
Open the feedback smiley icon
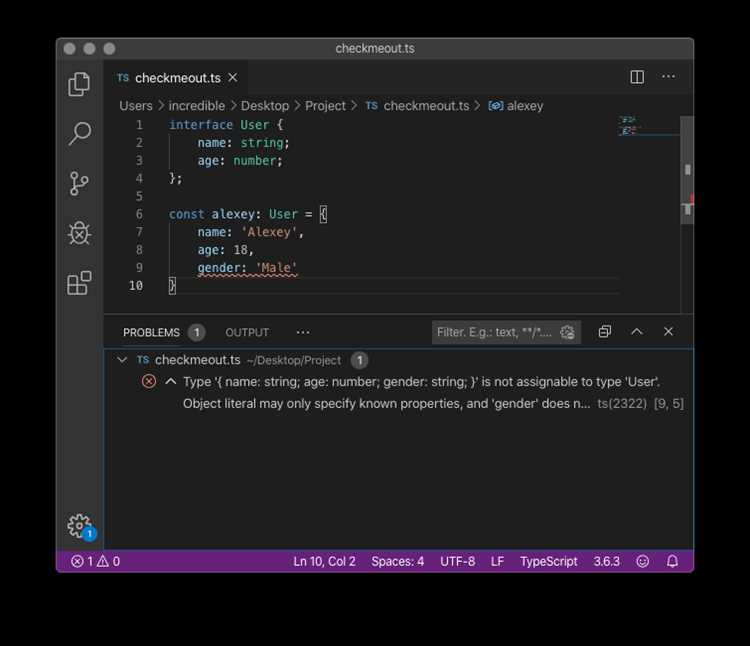[642, 561]
